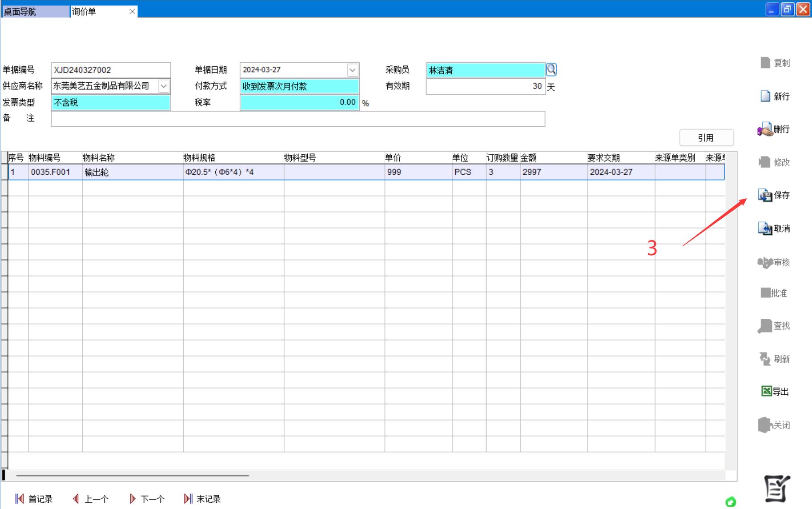Export data with the 导出 Excel icon
The image size is (812, 509).
click(x=767, y=391)
